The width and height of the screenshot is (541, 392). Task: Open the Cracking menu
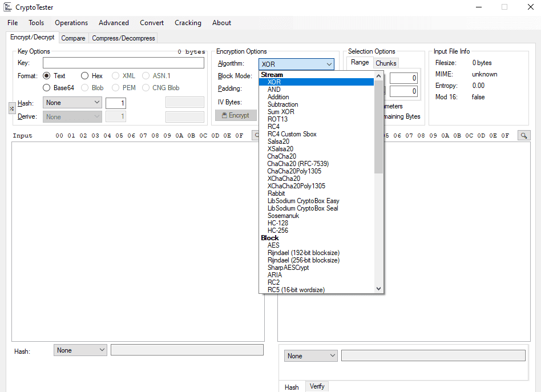(x=188, y=23)
